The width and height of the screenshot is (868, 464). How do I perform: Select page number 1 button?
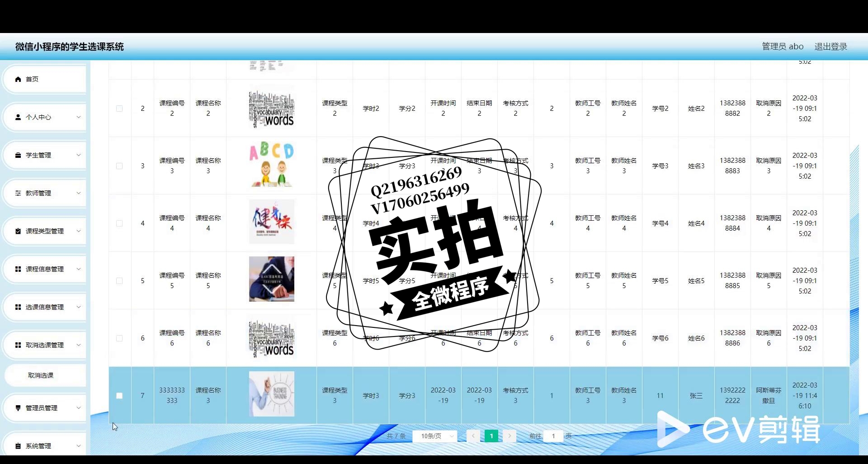click(x=491, y=436)
